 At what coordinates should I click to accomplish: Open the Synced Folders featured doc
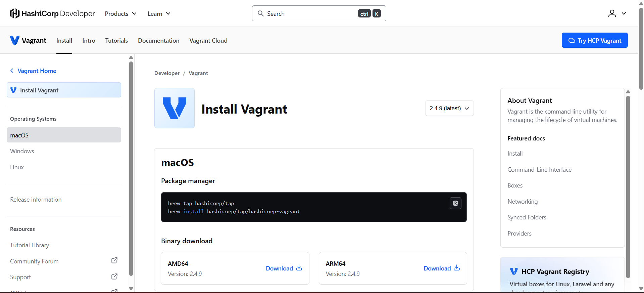(527, 217)
